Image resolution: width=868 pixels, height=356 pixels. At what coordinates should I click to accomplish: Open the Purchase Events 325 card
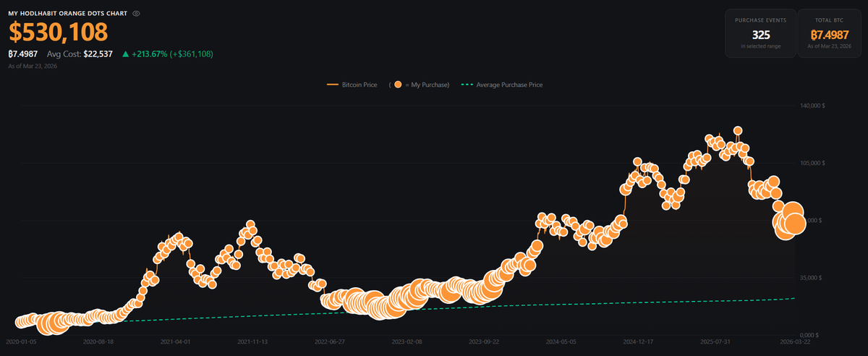pyautogui.click(x=760, y=33)
